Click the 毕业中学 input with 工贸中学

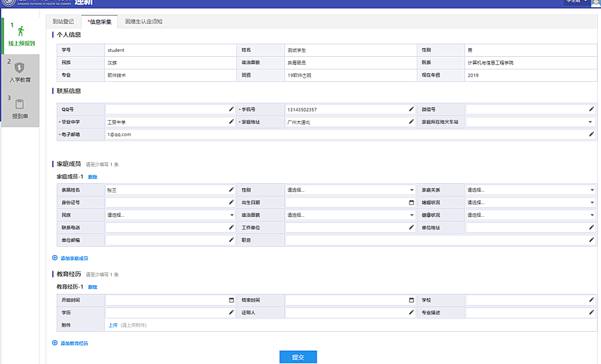point(170,122)
